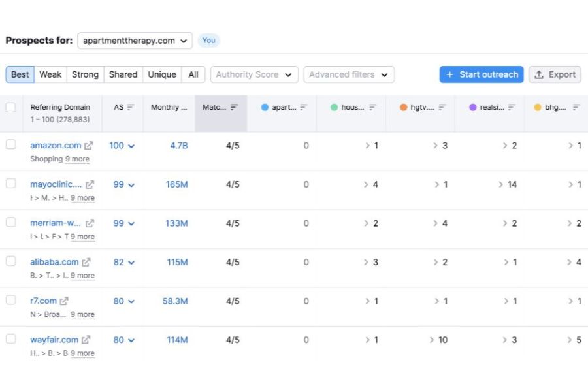Viewport: 588px width, 392px height.
Task: Check the r7.com row checkbox
Action: tap(11, 300)
